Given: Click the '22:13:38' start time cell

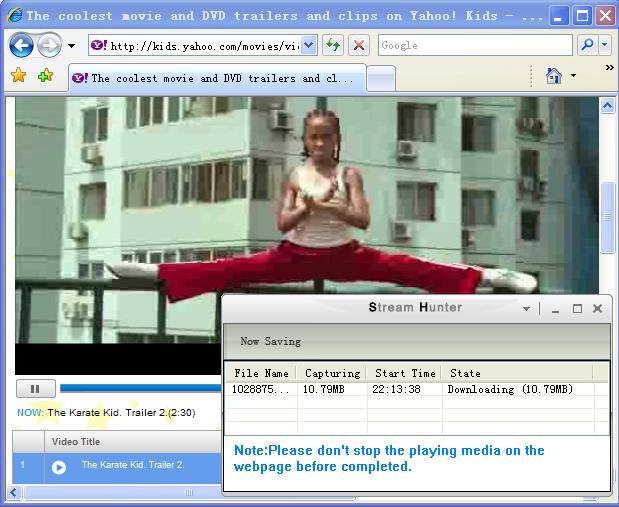Looking at the screenshot, I should click(396, 389).
